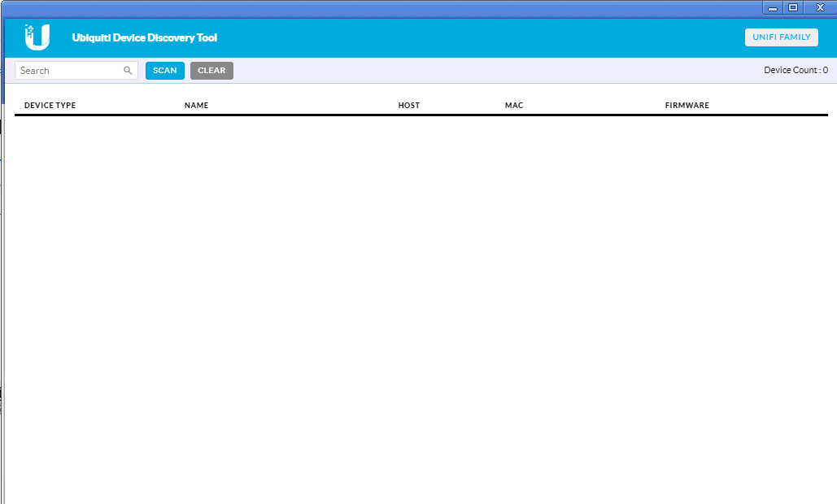Click the empty toolbar space right of CLEAR

pyautogui.click(x=488, y=71)
